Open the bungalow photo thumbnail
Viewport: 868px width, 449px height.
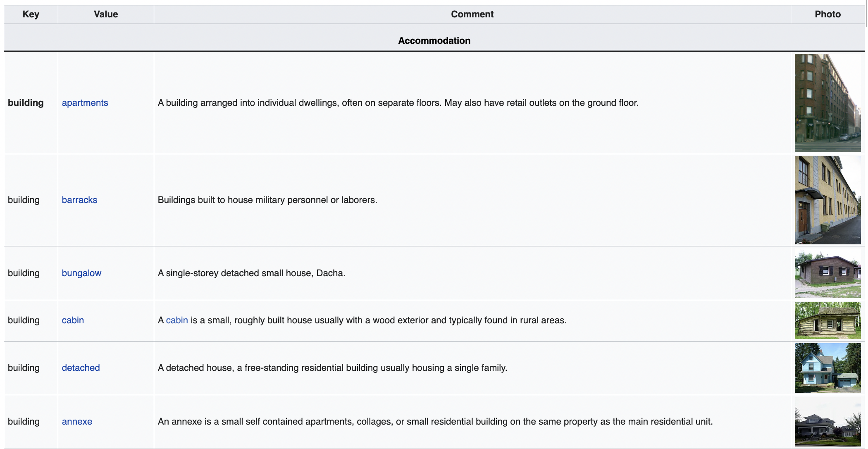827,273
